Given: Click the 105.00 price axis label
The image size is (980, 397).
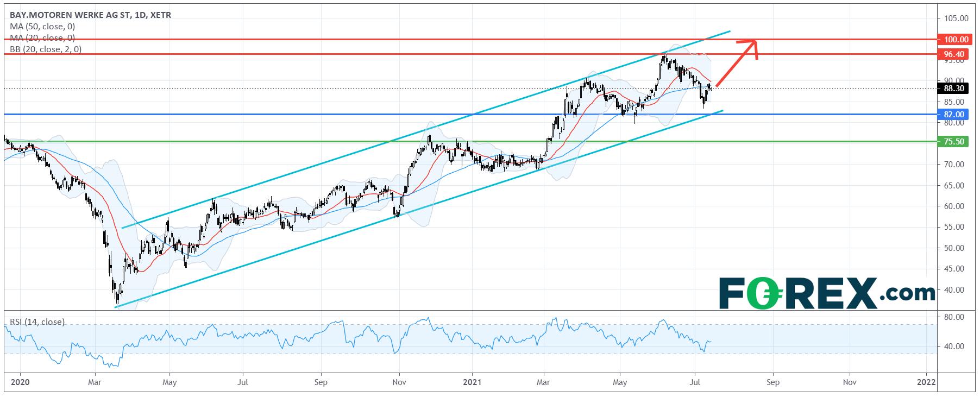Looking at the screenshot, I should (957, 18).
